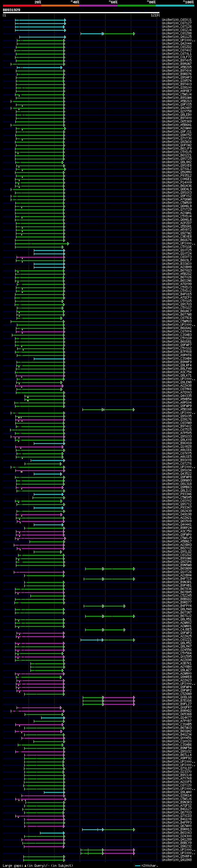
Task: Select the UniRef100_B4FTC9 label
Action: [x=177, y=579]
